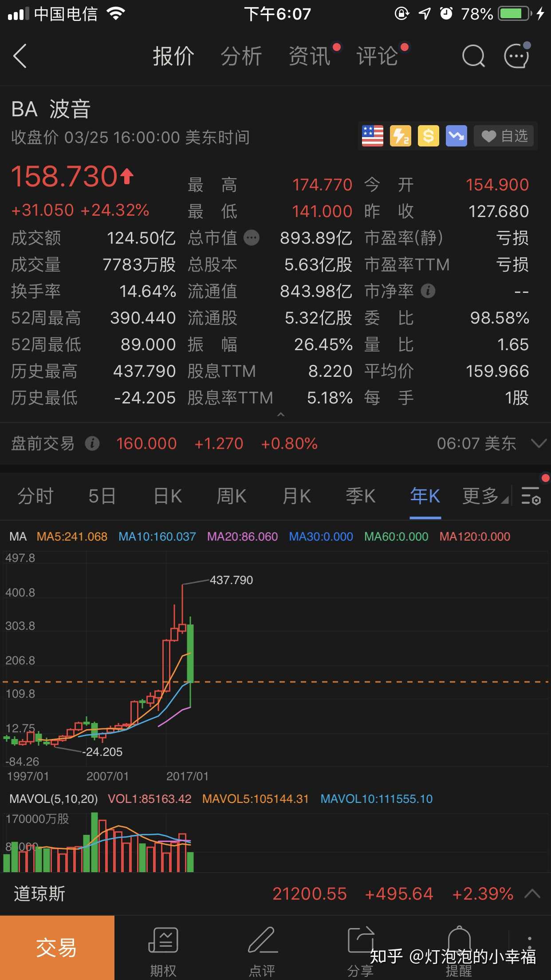Open chart settings icon beside 更多

pyautogui.click(x=531, y=496)
